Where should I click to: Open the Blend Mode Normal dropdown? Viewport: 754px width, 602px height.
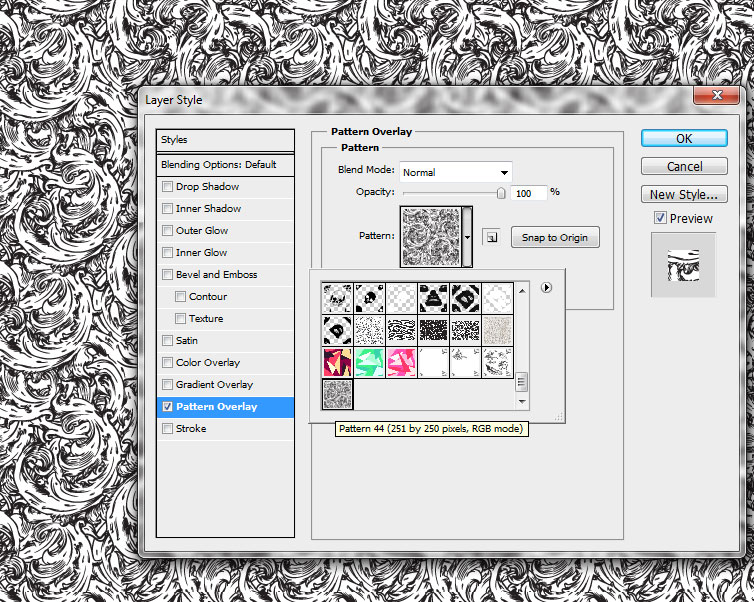click(x=455, y=172)
